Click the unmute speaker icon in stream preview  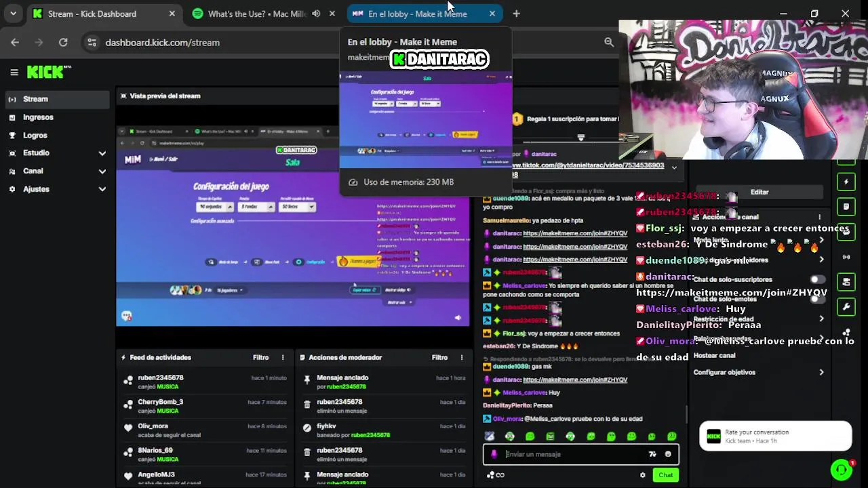(458, 317)
